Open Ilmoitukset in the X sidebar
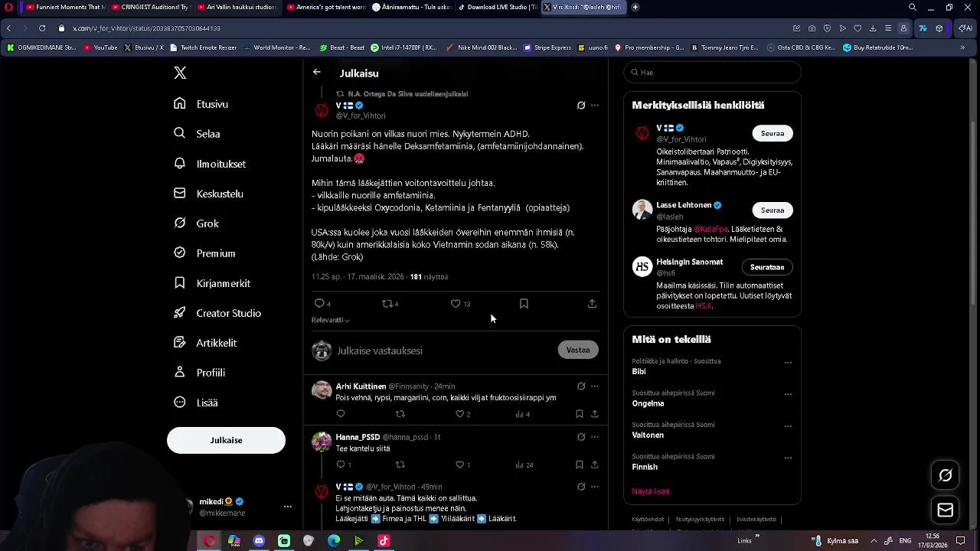 point(210,163)
